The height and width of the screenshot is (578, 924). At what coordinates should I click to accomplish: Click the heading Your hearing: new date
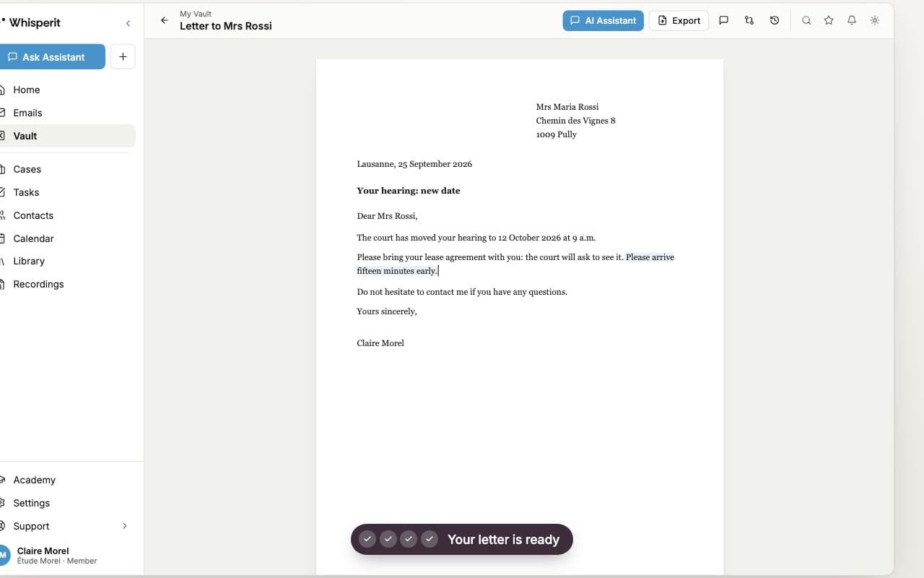click(x=408, y=191)
